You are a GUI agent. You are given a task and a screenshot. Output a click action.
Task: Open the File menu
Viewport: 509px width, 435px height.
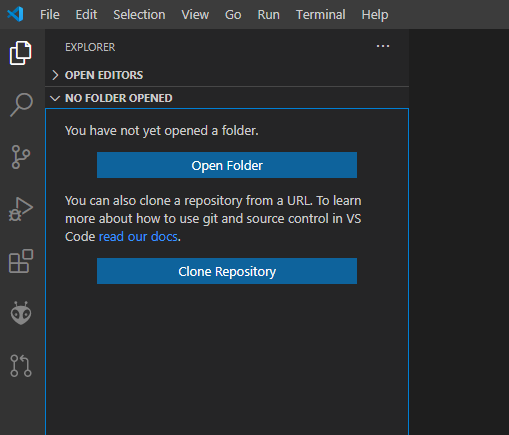coord(50,15)
